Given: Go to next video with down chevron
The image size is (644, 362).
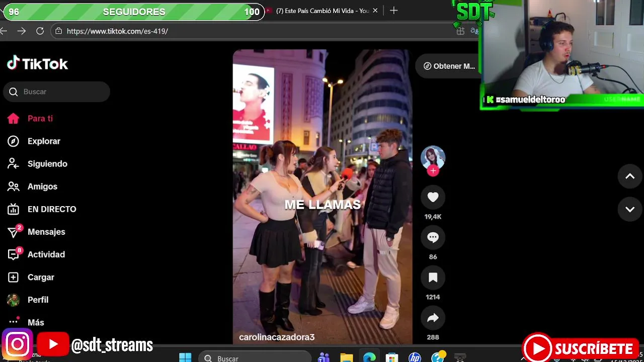Looking at the screenshot, I should [630, 209].
